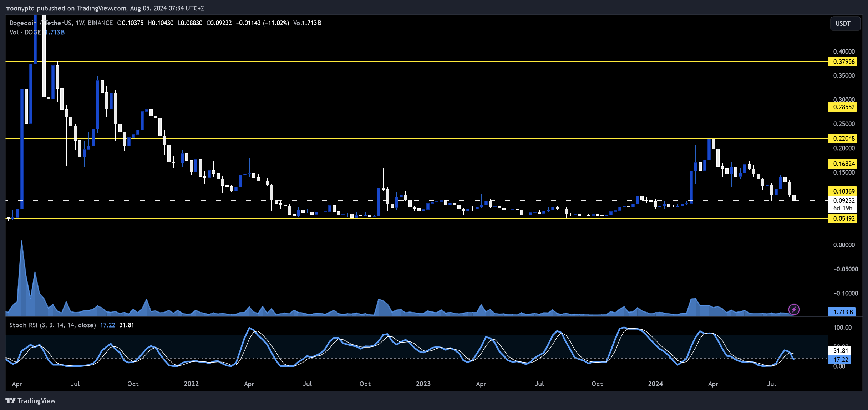Click the Stoch RSI 17.22 axis label
The image size is (868, 410).
[x=840, y=360]
